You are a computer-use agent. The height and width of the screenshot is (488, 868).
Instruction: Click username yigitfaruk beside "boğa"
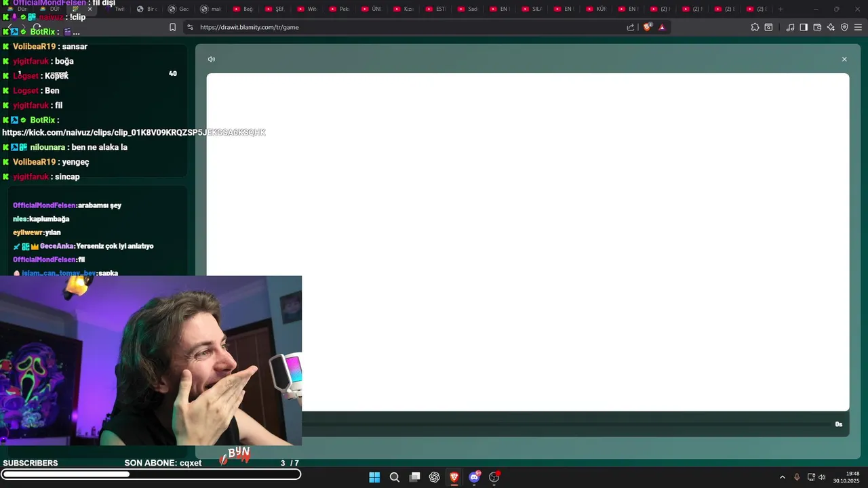31,61
